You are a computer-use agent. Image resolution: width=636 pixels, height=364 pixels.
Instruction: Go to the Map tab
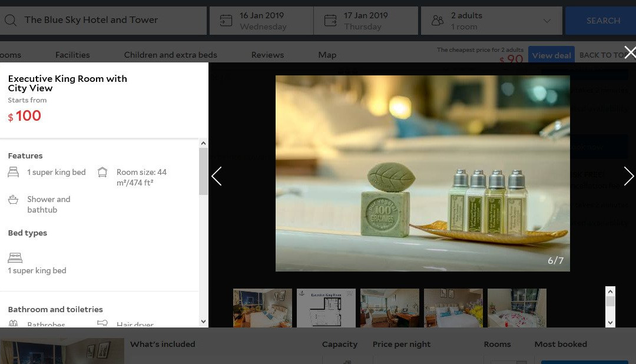(x=327, y=55)
